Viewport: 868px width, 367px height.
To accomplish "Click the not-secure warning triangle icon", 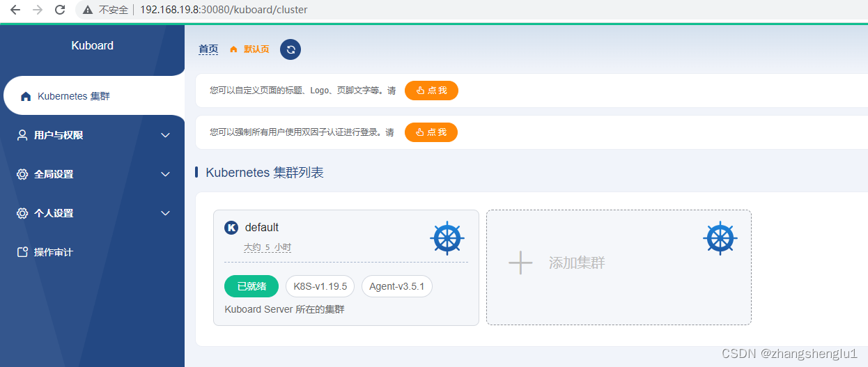I will tap(88, 10).
